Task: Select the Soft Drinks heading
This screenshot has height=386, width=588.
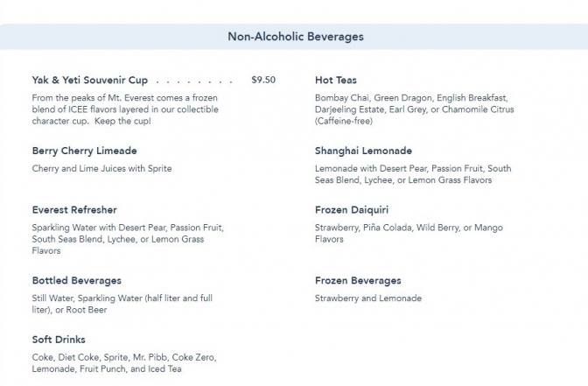Action: click(x=59, y=340)
